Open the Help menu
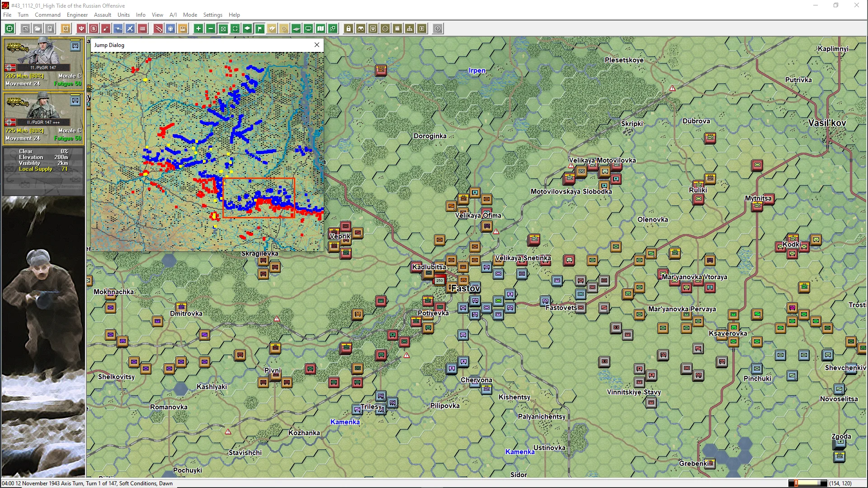The image size is (868, 488). tap(234, 15)
